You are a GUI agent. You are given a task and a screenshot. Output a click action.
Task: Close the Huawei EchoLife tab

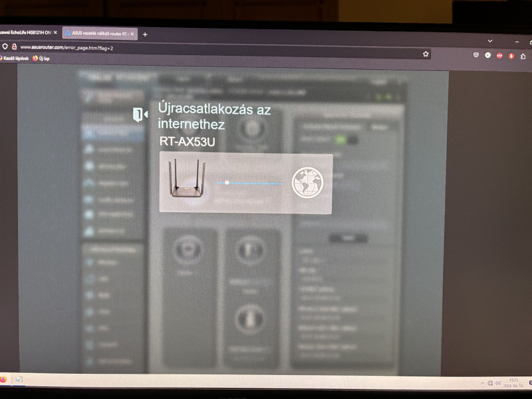[x=55, y=33]
